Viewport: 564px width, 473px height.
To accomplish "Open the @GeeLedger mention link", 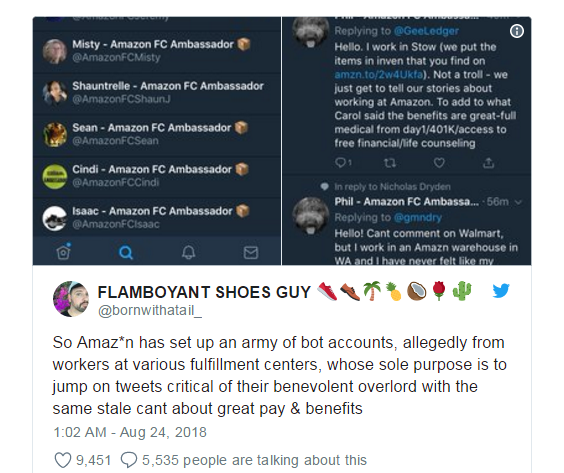I will coord(426,31).
